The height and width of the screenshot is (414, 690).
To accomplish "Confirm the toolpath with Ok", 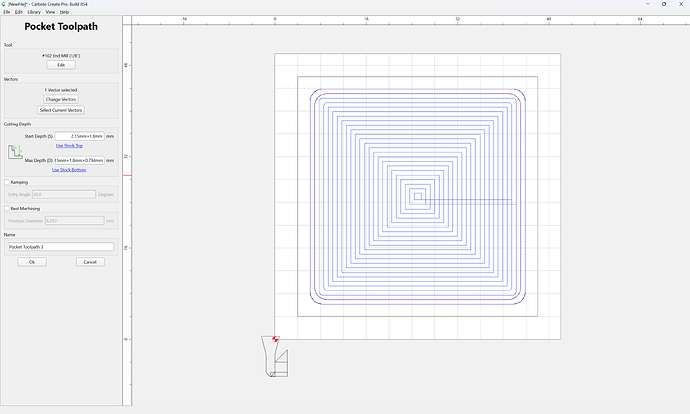I will [x=32, y=262].
